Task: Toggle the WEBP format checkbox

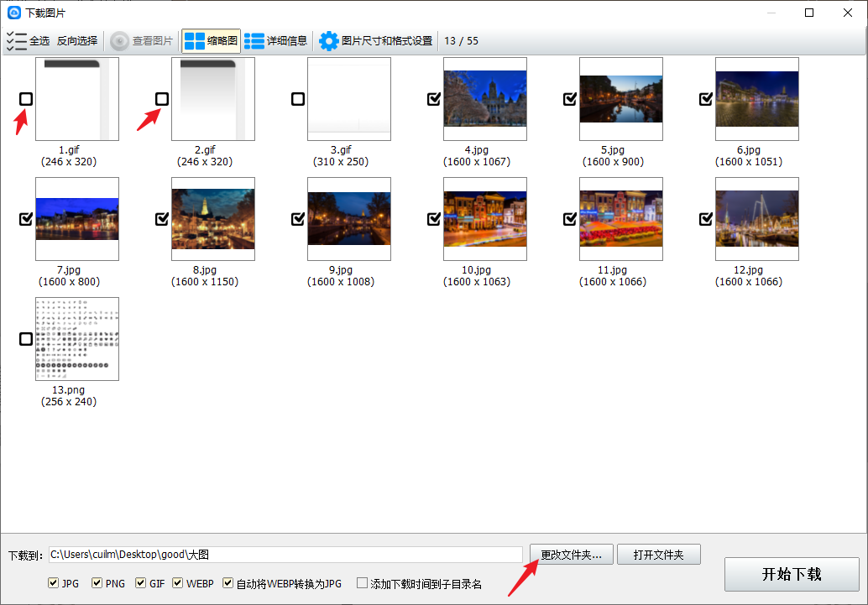Action: click(178, 583)
